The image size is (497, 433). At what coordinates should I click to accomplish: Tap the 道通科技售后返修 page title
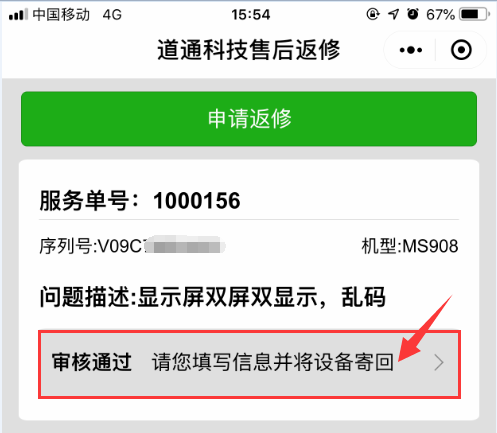249,50
